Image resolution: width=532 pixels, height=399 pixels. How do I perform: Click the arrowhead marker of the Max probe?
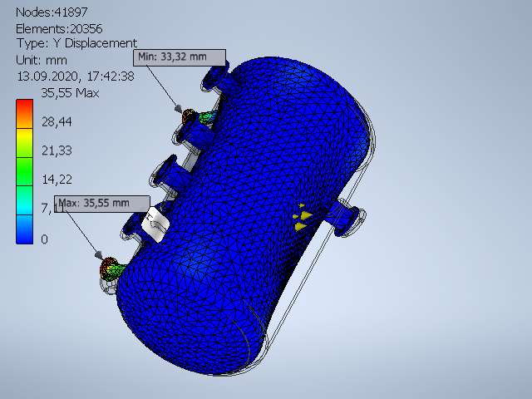pyautogui.click(x=99, y=255)
